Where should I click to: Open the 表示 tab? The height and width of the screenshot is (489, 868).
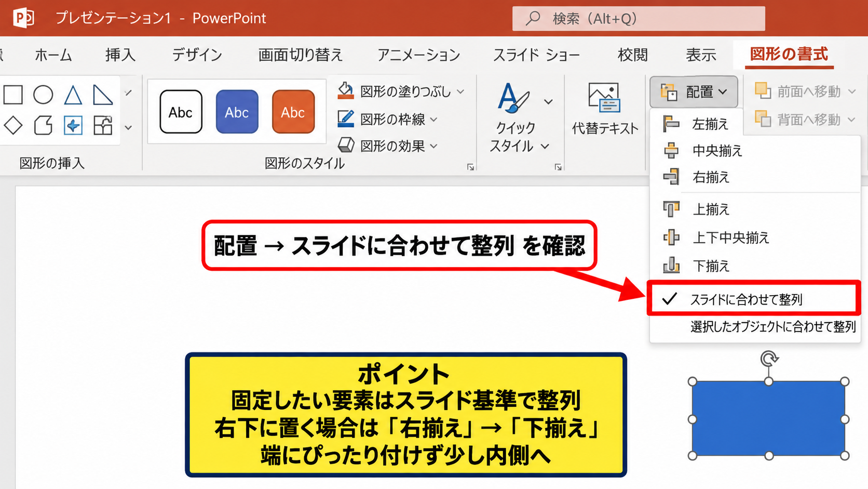[x=701, y=55]
